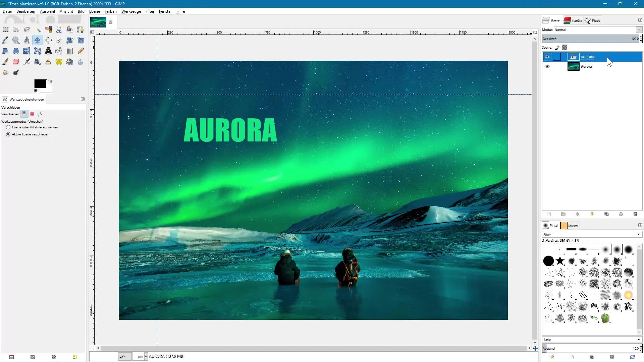The width and height of the screenshot is (644, 362).
Task: Select the Shear tool
Action: [5, 51]
